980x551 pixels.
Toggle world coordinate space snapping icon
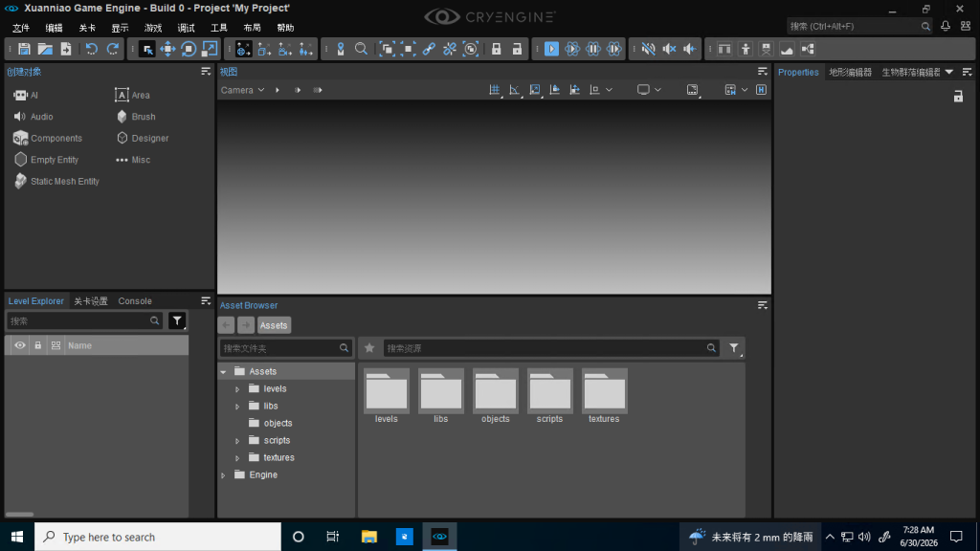(x=244, y=49)
